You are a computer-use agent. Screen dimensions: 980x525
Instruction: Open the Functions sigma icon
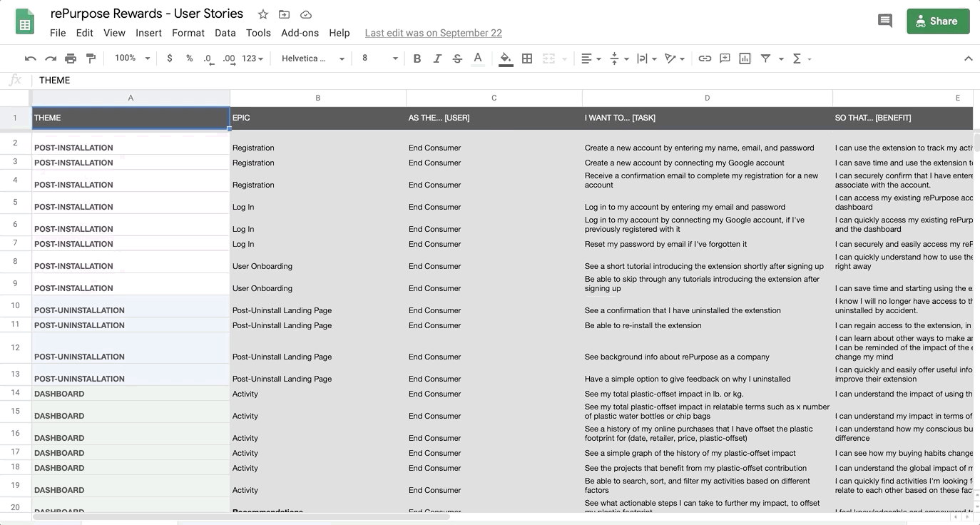point(797,58)
